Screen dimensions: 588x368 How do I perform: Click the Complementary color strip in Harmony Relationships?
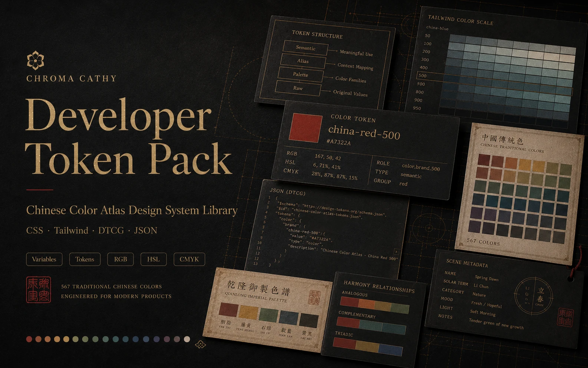pyautogui.click(x=371, y=325)
